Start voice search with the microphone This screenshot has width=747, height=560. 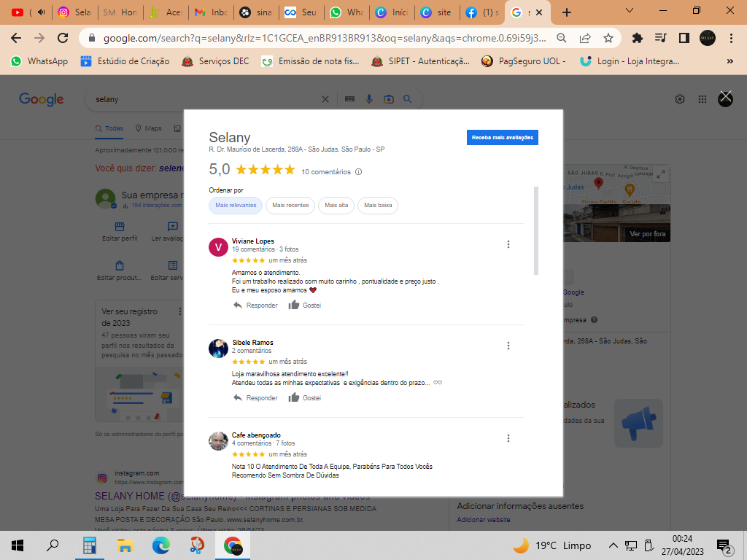[x=369, y=99]
